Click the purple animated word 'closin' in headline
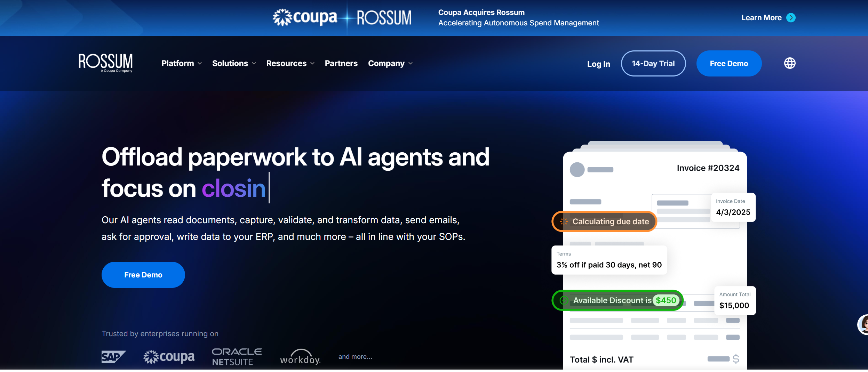This screenshot has width=868, height=372. pyautogui.click(x=234, y=188)
